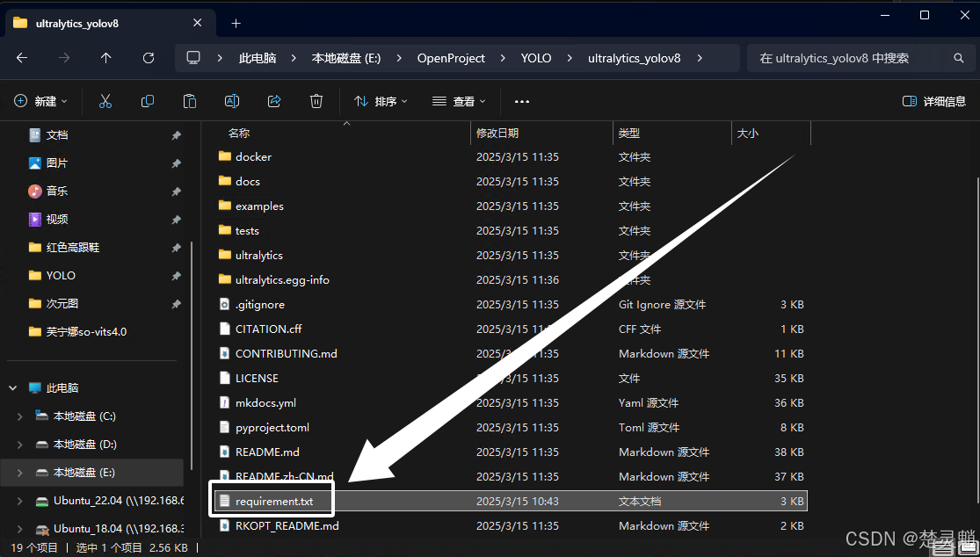Navigate to 此电脑 in address bar
Viewport: 980px width, 557px height.
tap(258, 58)
